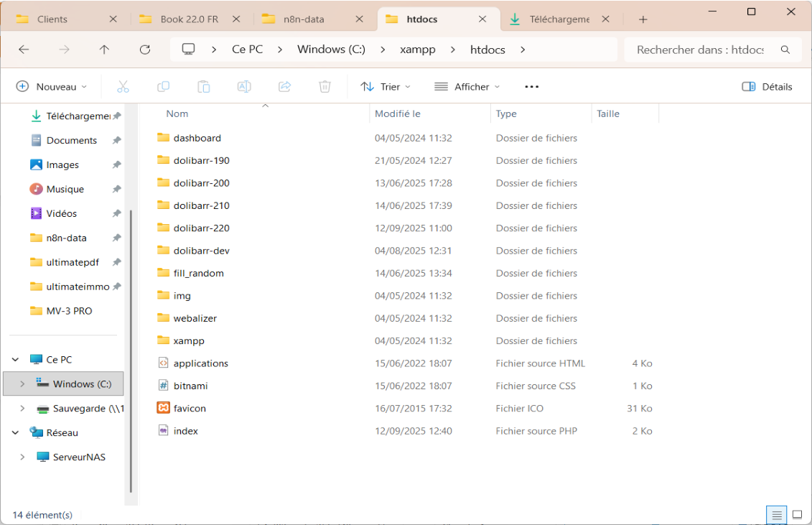
Task: Click the Share icon in toolbar
Action: [x=284, y=87]
